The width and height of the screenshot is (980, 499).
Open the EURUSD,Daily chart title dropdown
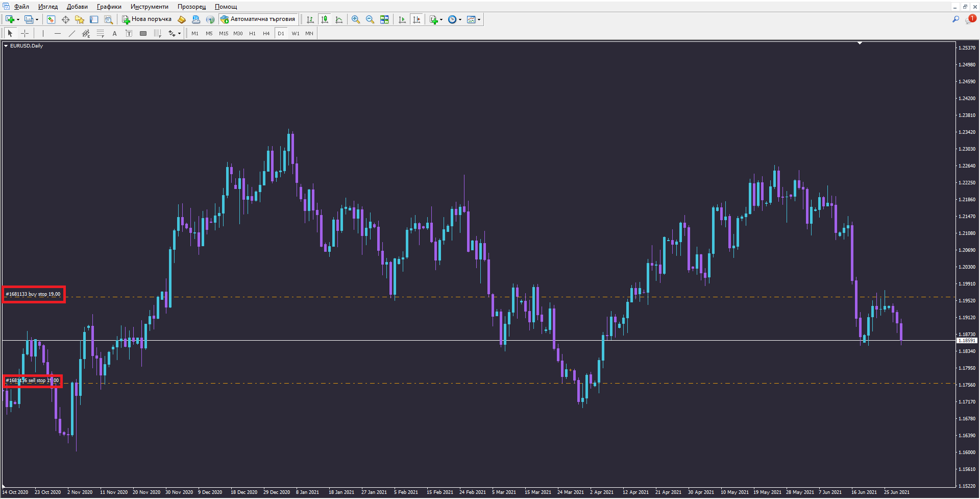[6, 46]
